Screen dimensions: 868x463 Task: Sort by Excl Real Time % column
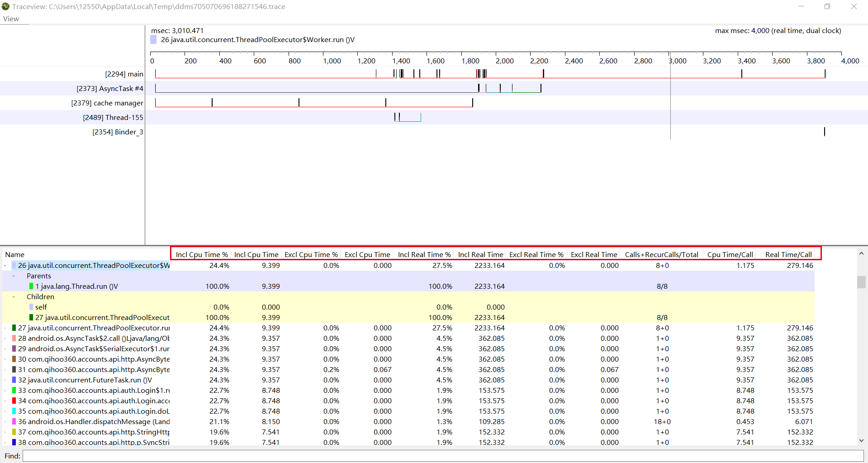click(536, 254)
